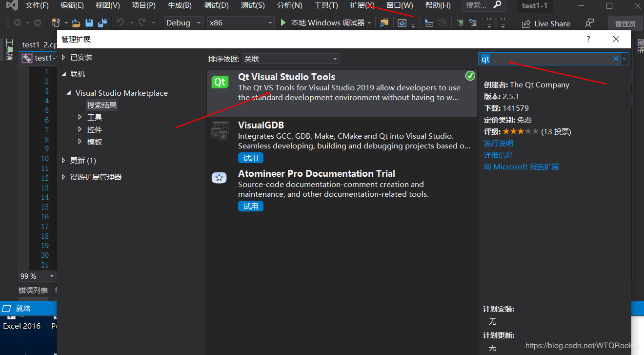Navigate forward using the toolbar arrow
This screenshot has width=644, height=355.
tap(38, 23)
